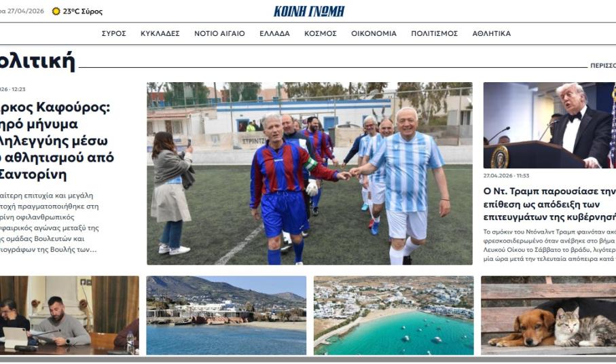Viewport: 616px width, 364px height.
Task: Select the ΕΛΛΑΔΑ navigation item
Action: coord(274,34)
